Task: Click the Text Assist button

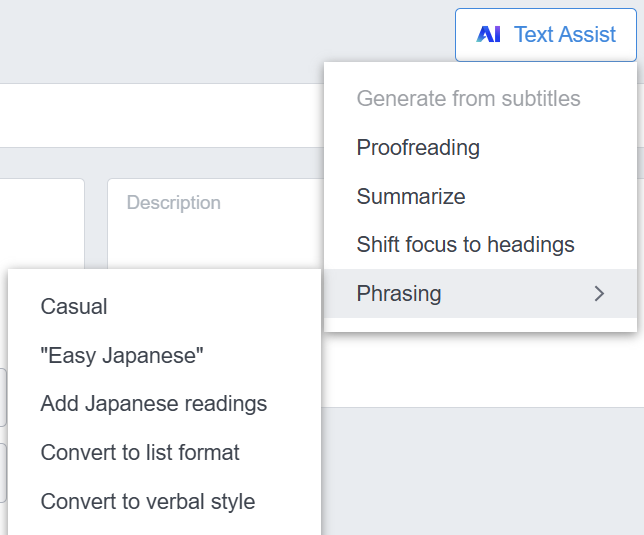Action: click(545, 35)
